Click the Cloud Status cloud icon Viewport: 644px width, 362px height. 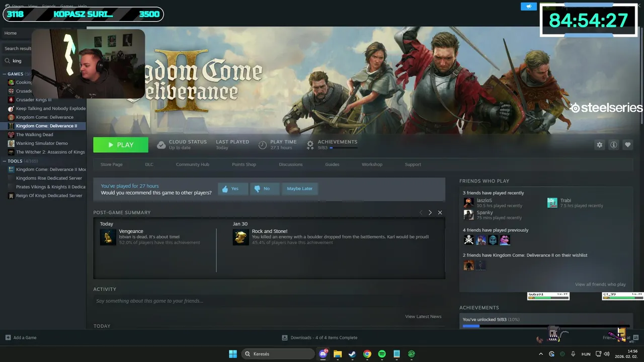pyautogui.click(x=161, y=145)
